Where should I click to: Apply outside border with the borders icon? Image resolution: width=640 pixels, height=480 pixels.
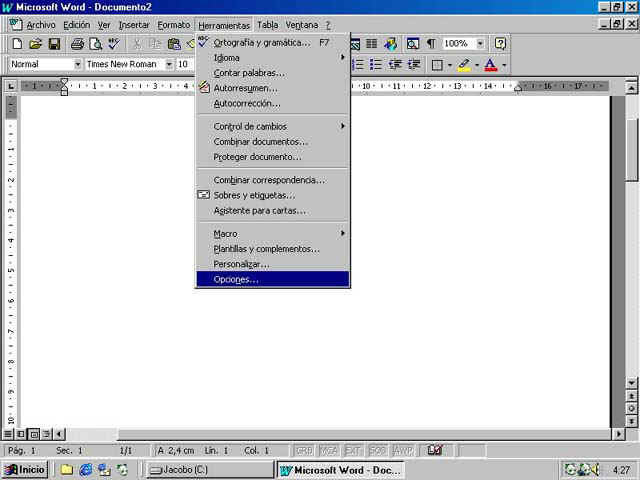click(437, 64)
